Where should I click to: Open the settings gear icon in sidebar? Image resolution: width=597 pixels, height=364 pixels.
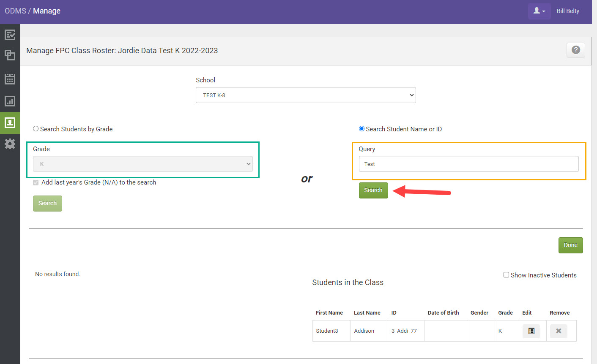10,144
